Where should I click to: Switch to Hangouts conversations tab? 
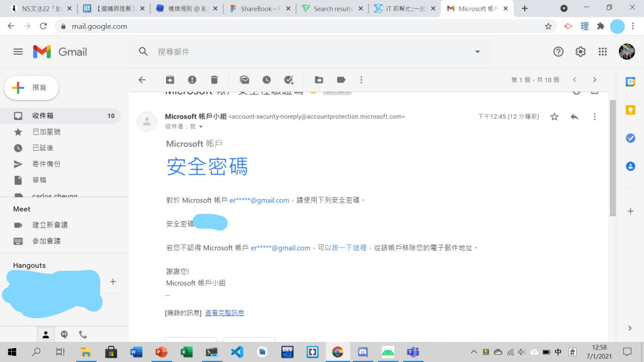pos(64,335)
